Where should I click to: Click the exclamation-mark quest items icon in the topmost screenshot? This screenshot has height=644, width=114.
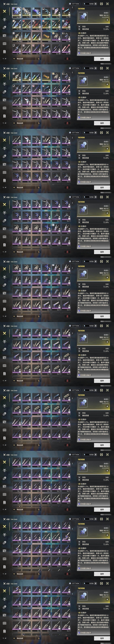pos(4,52)
